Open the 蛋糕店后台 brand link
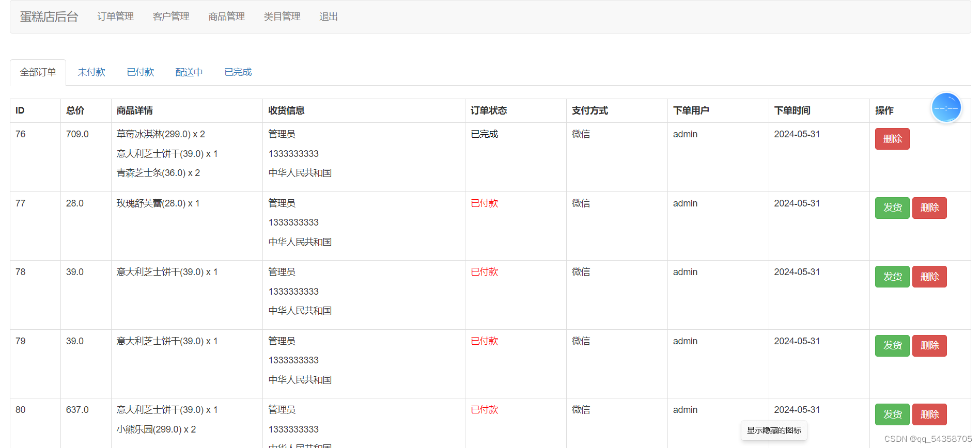980x448 pixels. [x=49, y=17]
